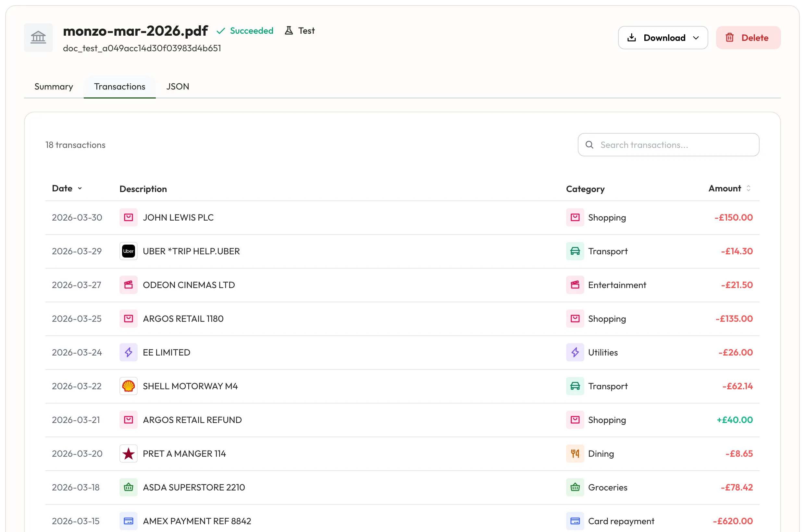Click the -£150.00 amount
This screenshot has width=805, height=532.
click(733, 217)
